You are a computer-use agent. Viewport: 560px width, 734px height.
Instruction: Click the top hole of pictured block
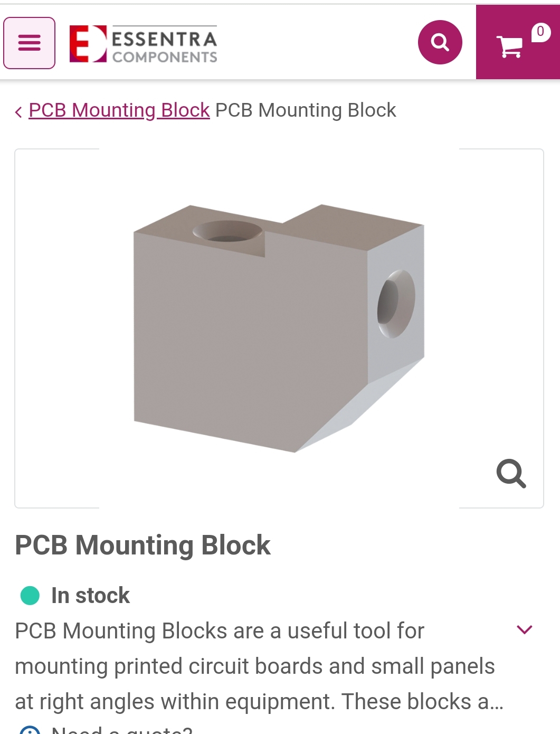(x=227, y=231)
